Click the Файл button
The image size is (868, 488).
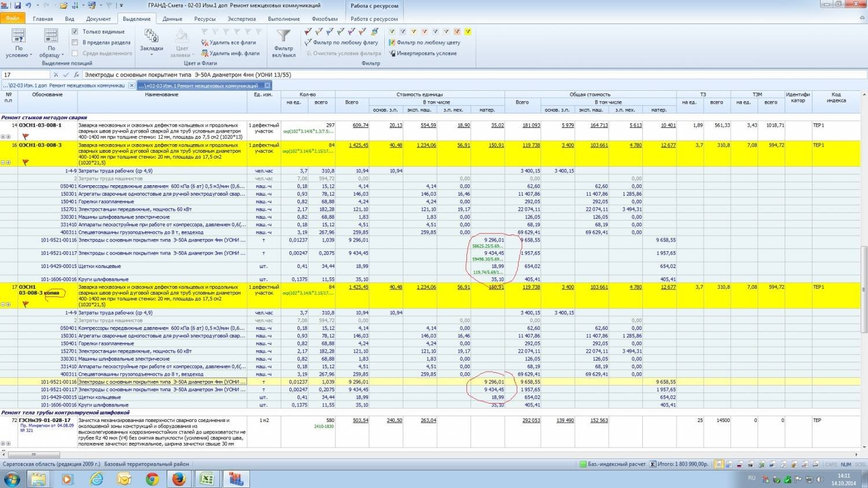click(x=13, y=19)
